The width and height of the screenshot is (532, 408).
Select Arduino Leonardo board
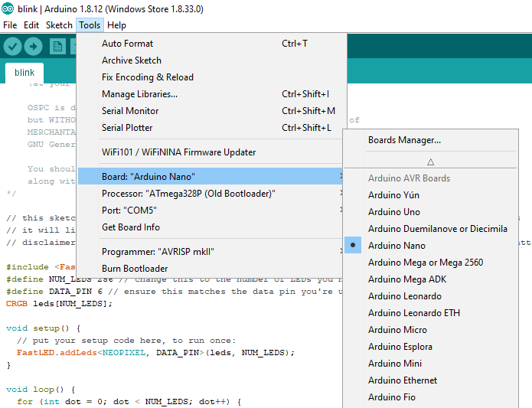(x=431, y=296)
